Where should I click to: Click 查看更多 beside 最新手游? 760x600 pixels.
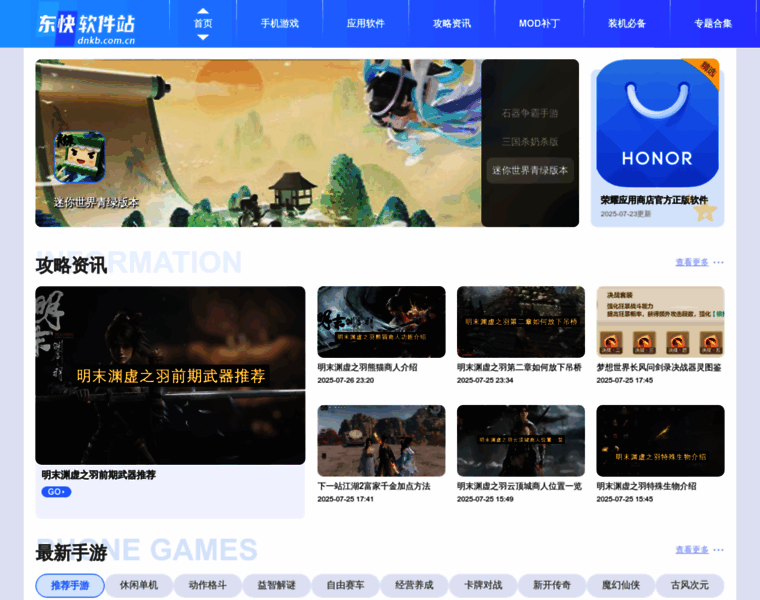[x=692, y=550]
